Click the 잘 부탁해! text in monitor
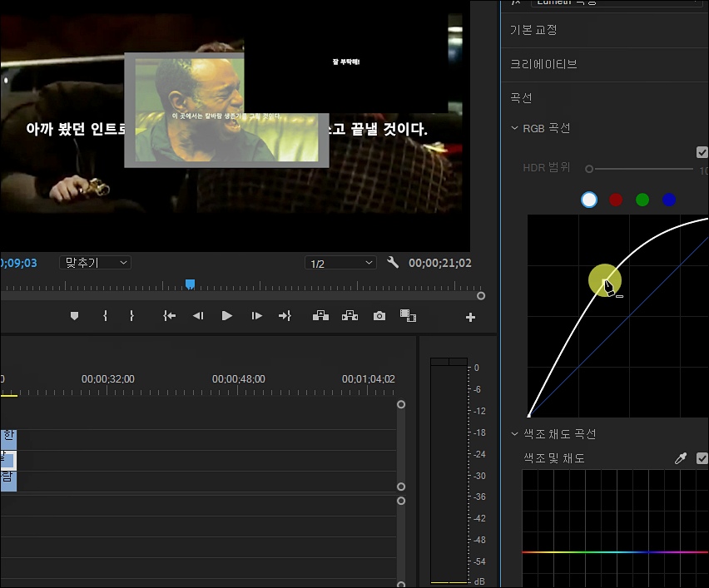 point(346,62)
